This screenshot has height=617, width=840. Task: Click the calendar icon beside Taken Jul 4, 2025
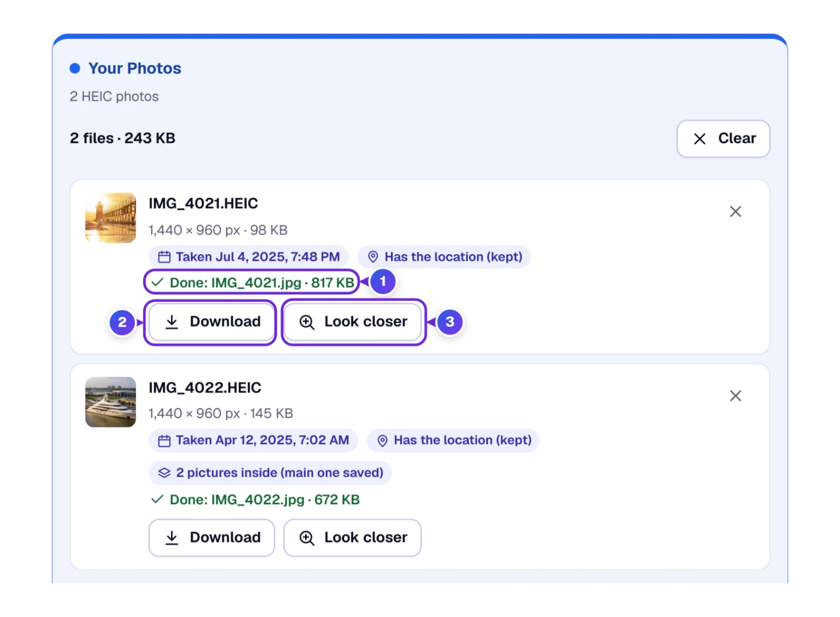tap(164, 257)
